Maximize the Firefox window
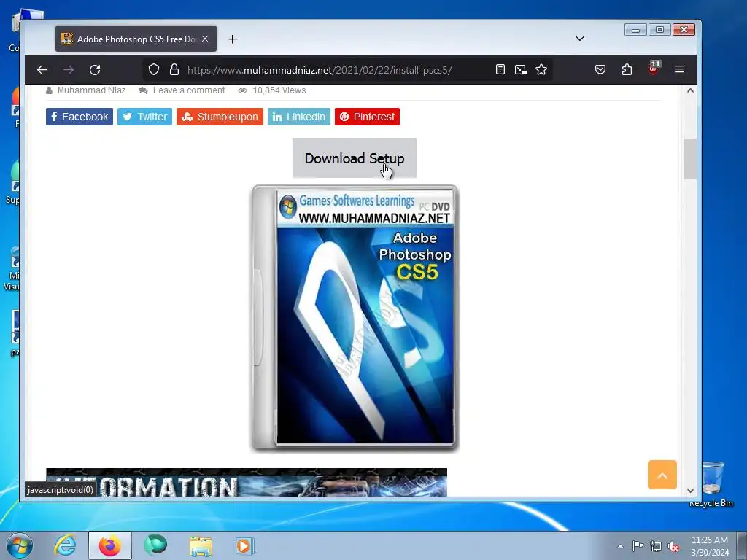 point(659,30)
